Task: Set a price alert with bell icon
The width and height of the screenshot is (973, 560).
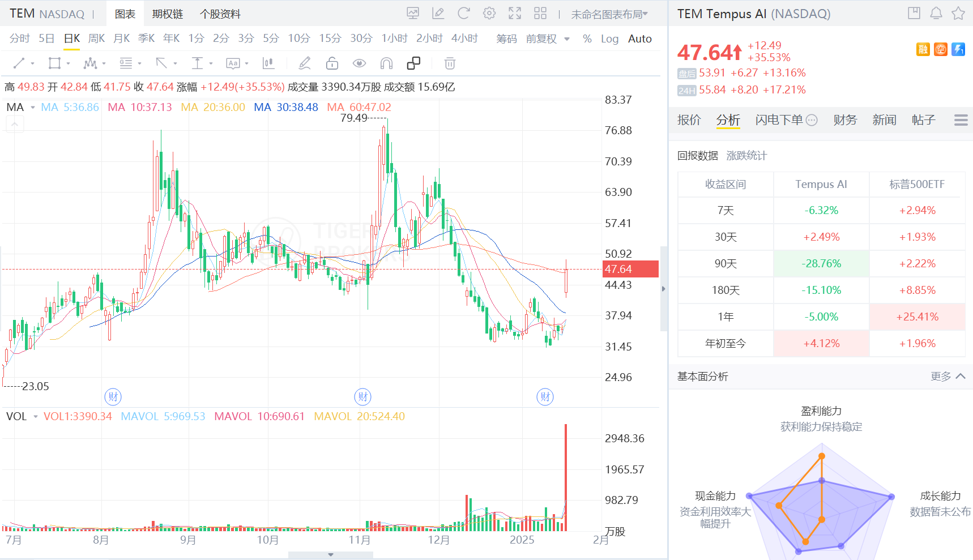Action: tap(936, 13)
